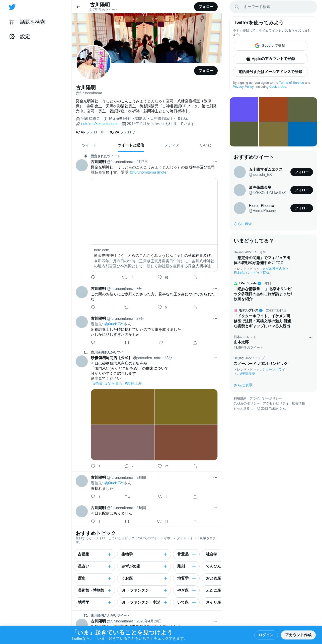
Task: Open more options on pinned tweet
Action: 215,162
